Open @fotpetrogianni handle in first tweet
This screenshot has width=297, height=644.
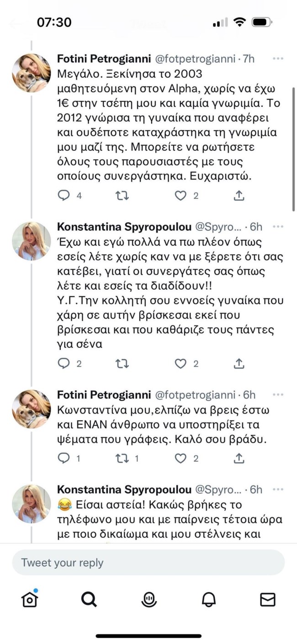click(x=198, y=59)
